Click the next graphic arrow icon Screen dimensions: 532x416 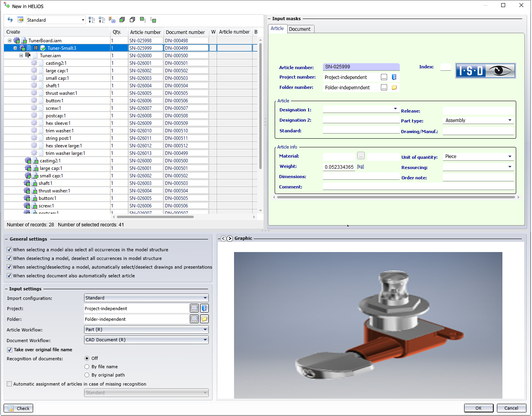pyautogui.click(x=230, y=238)
